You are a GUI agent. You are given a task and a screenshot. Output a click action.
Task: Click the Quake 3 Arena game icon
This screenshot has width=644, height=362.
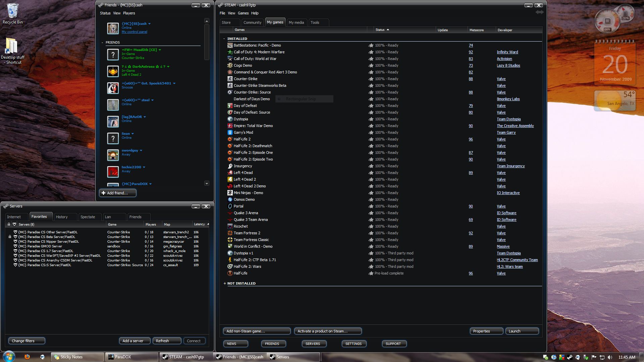pos(230,213)
